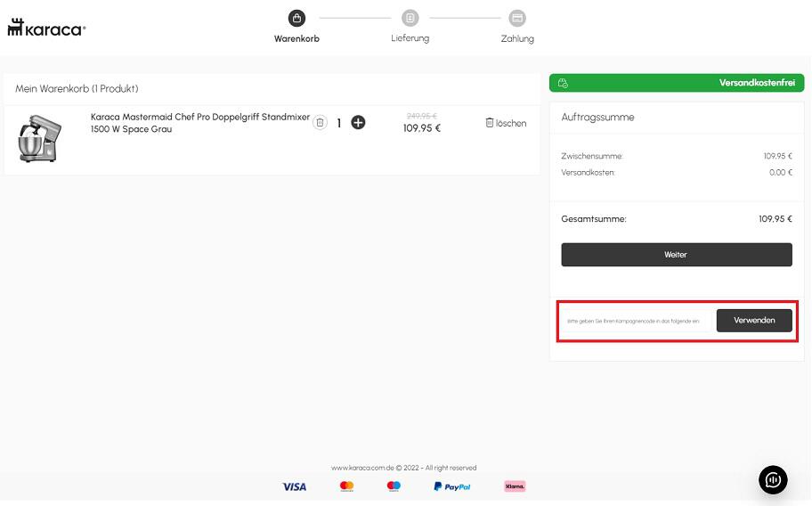Image resolution: width=812 pixels, height=506 pixels.
Task: Click the Mein Warenkorb (1 Produkt) heading
Action: click(77, 88)
